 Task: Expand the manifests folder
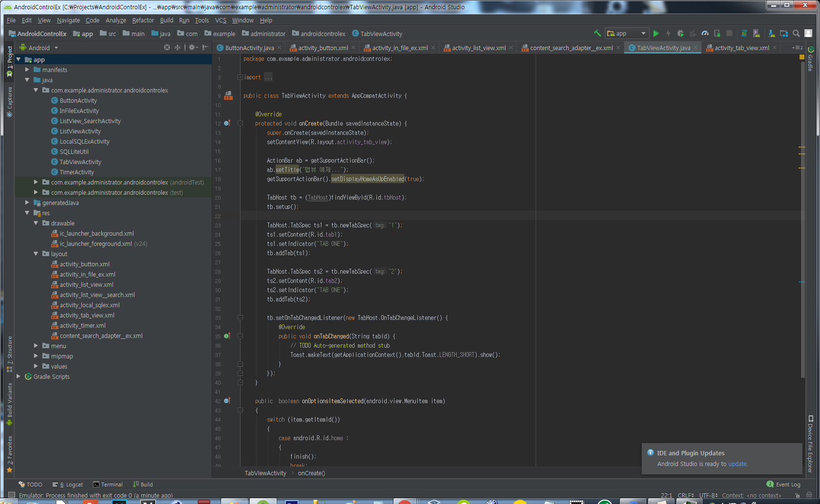point(27,70)
